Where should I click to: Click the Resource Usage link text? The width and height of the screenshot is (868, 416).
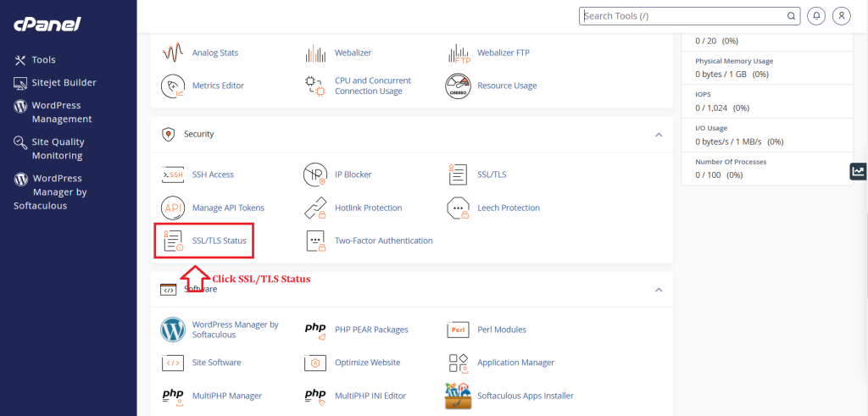[507, 86]
